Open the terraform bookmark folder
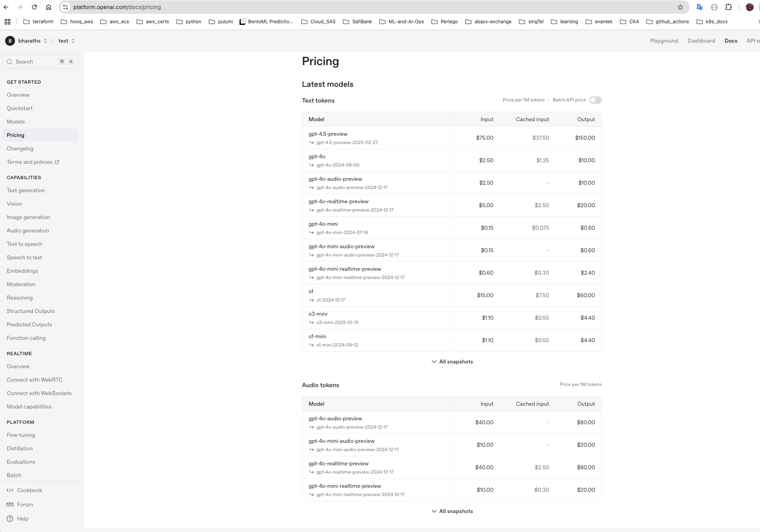The height and width of the screenshot is (532, 760). click(38, 22)
